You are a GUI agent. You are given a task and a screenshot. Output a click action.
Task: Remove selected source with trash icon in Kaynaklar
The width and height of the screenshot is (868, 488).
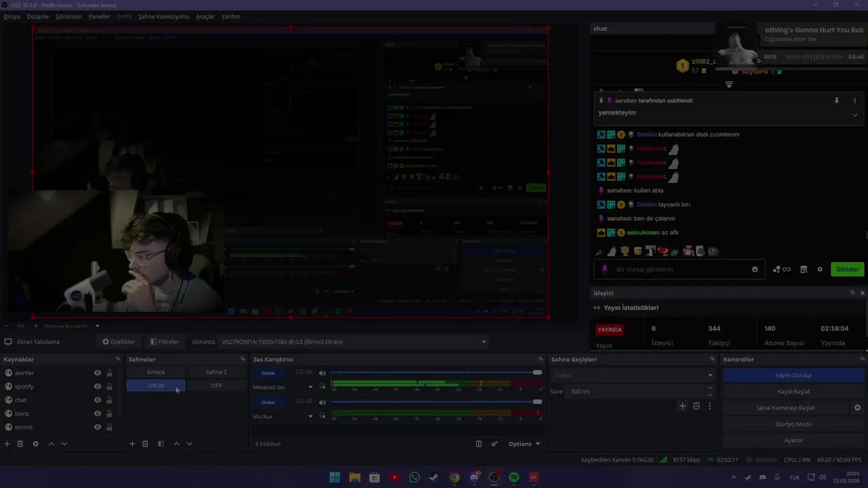pyautogui.click(x=20, y=444)
